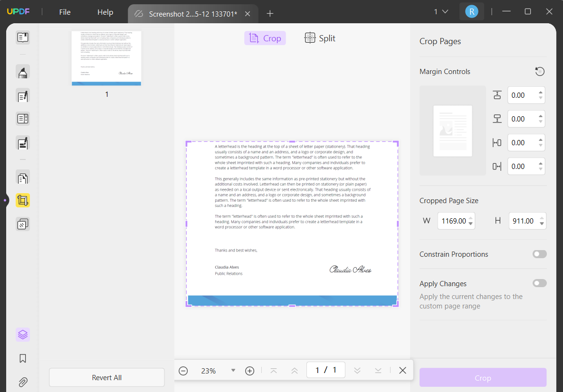
Task: Open the annotation highlighter tool in sidebar
Action: click(x=22, y=72)
